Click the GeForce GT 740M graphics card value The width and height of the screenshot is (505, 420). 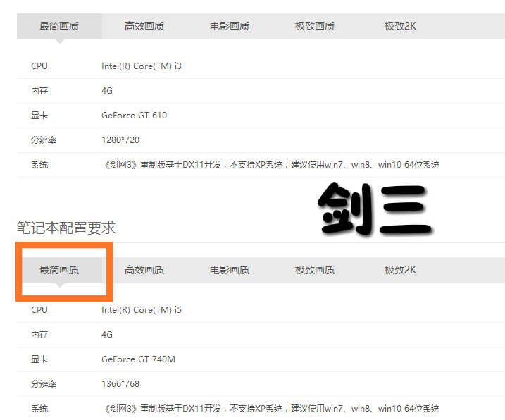pyautogui.click(x=138, y=359)
